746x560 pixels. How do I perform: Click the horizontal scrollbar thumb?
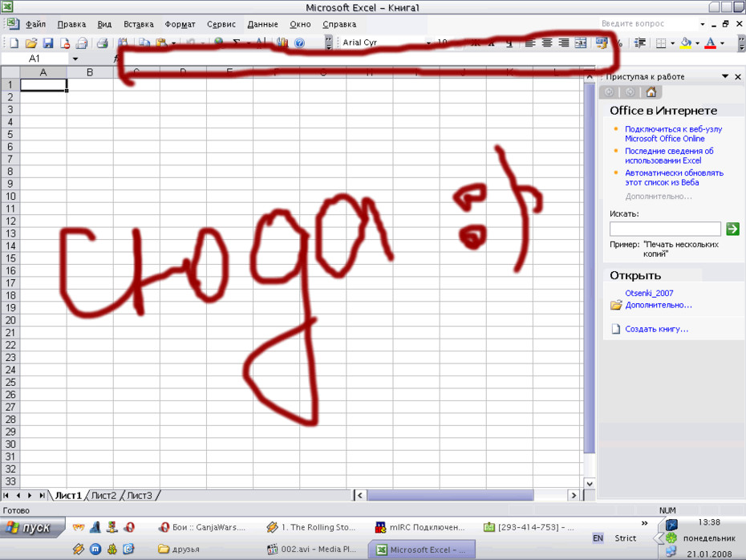[450, 495]
